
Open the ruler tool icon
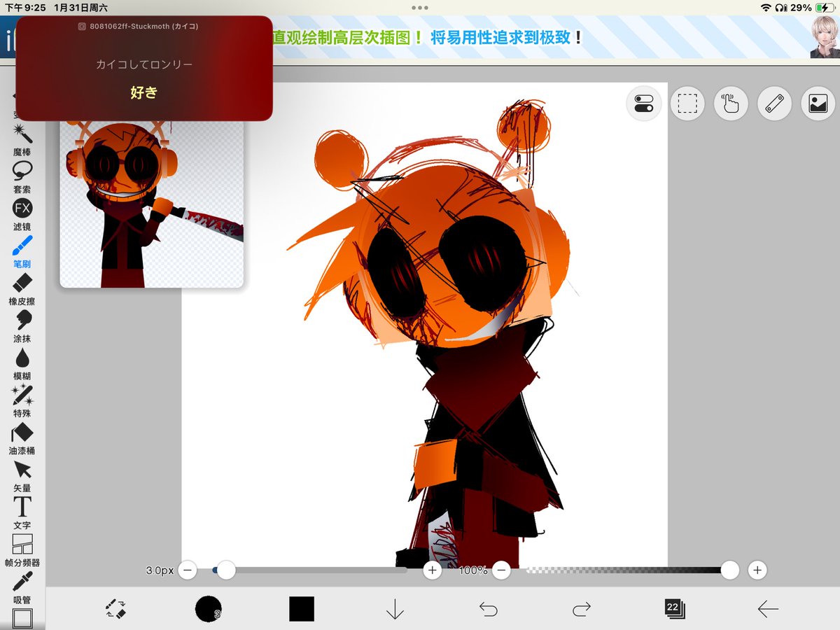point(774,104)
